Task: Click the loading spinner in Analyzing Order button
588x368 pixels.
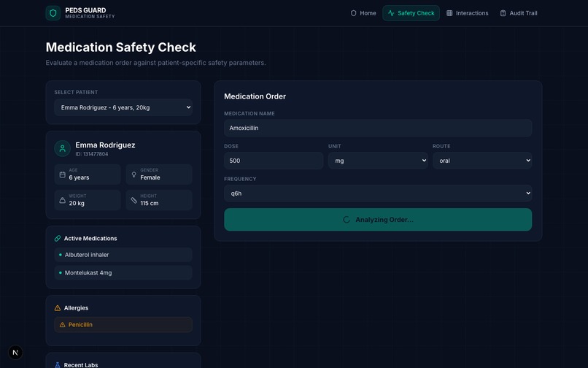Action: coord(347,220)
